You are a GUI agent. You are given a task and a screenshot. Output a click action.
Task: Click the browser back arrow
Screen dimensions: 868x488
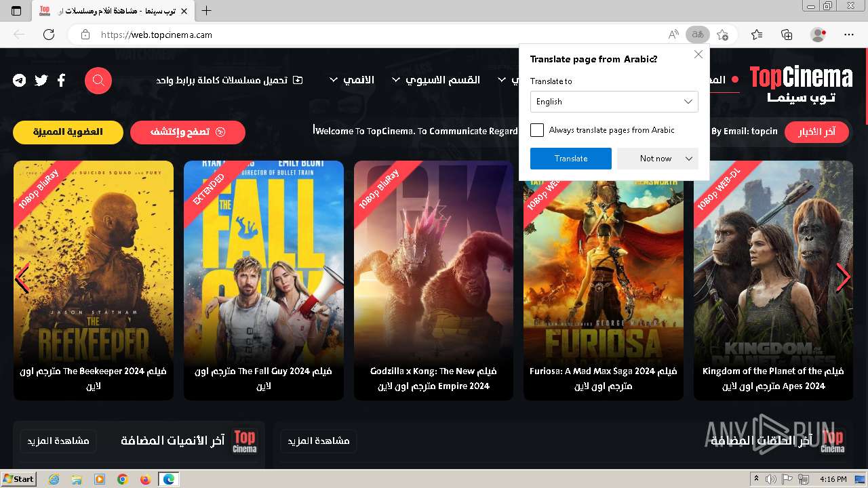pos(19,35)
